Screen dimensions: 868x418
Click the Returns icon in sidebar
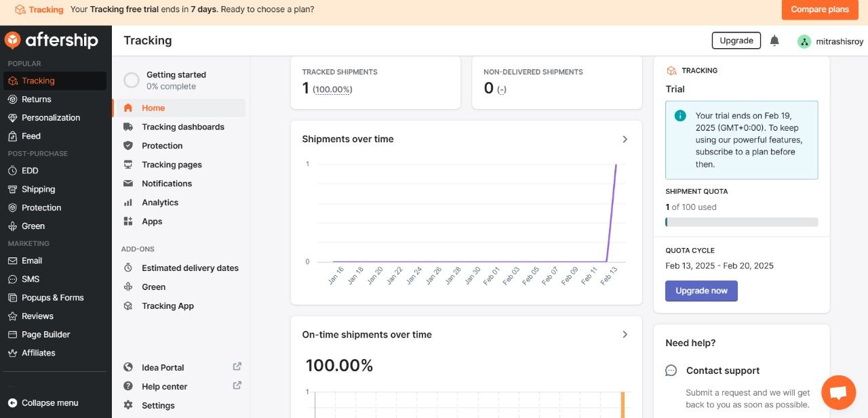[13, 99]
